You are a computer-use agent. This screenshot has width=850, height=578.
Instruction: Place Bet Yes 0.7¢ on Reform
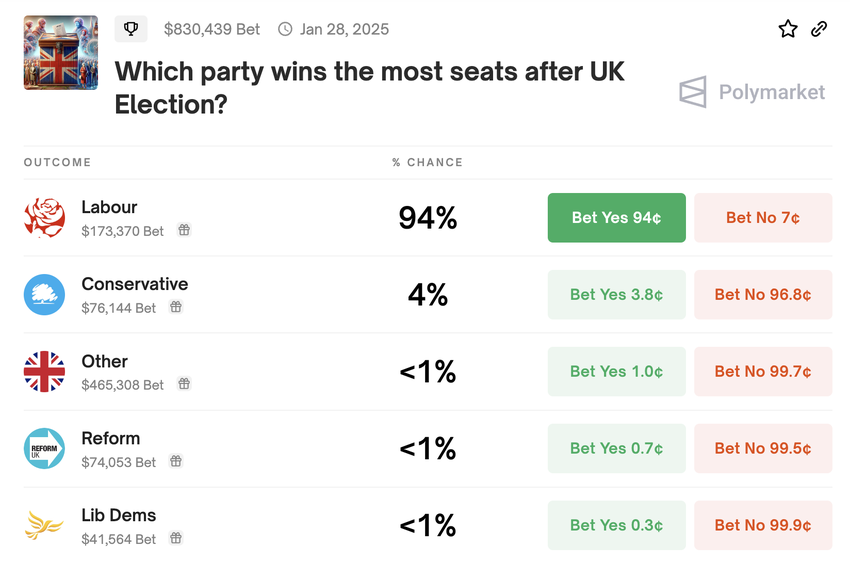coord(616,449)
